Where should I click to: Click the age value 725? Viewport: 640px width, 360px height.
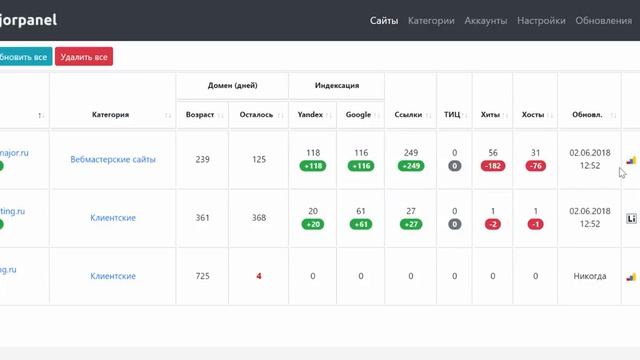point(202,276)
